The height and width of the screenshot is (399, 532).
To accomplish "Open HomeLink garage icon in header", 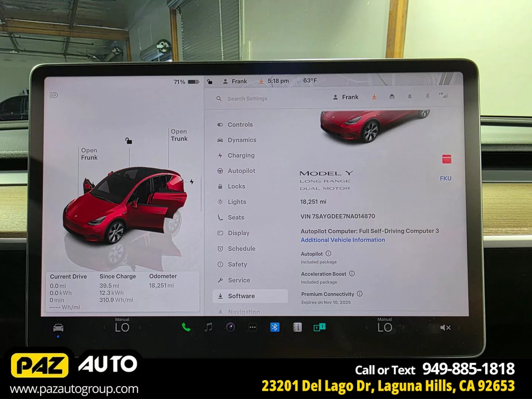I will 392,97.
